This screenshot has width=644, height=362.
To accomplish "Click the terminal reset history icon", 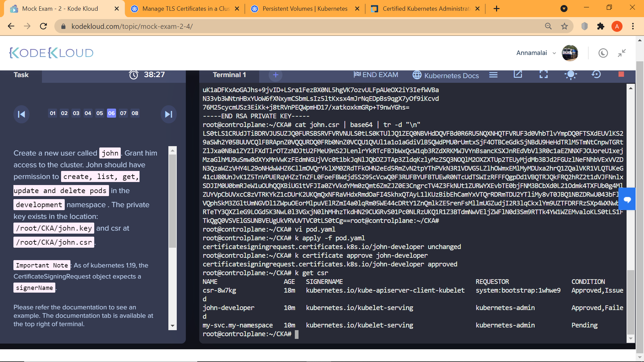I will pos(596,74).
